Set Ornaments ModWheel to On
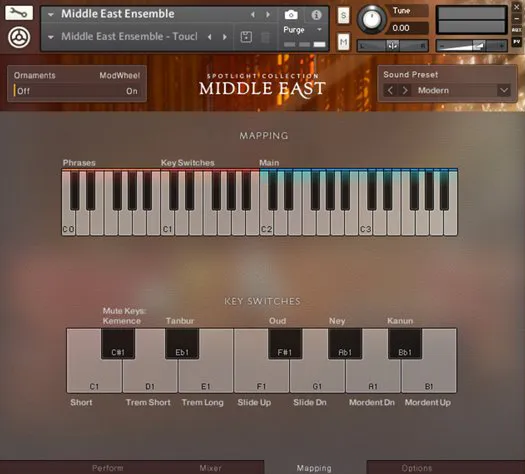 [x=132, y=91]
